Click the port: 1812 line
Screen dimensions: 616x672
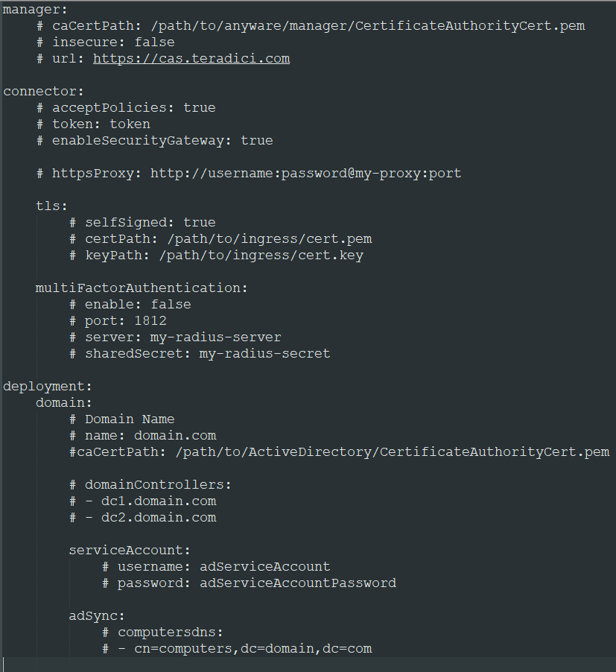[118, 320]
